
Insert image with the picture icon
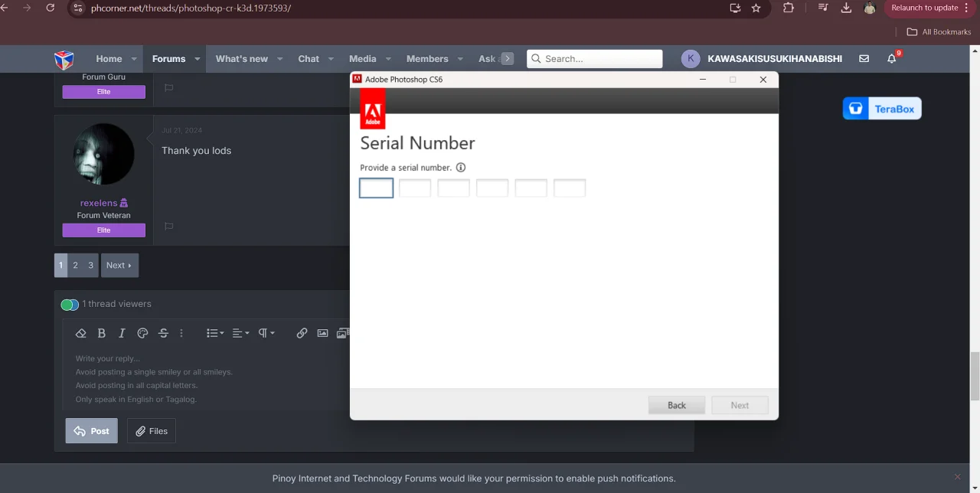tap(322, 333)
